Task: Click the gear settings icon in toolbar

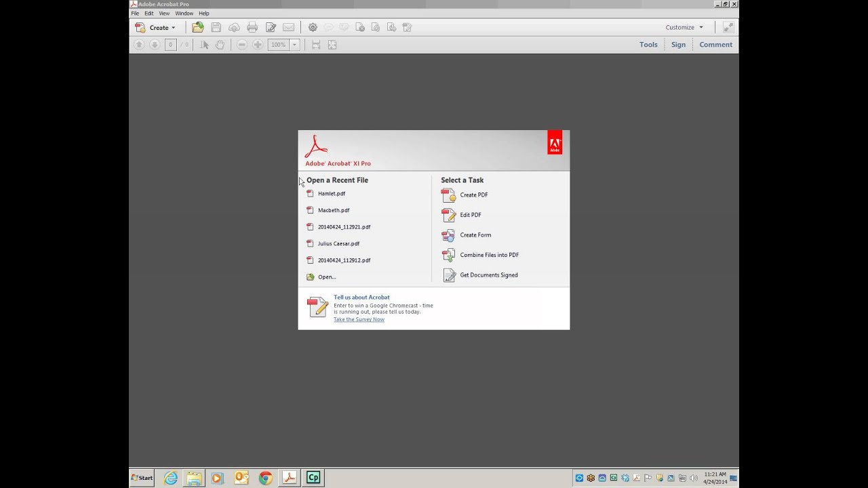Action: click(313, 27)
